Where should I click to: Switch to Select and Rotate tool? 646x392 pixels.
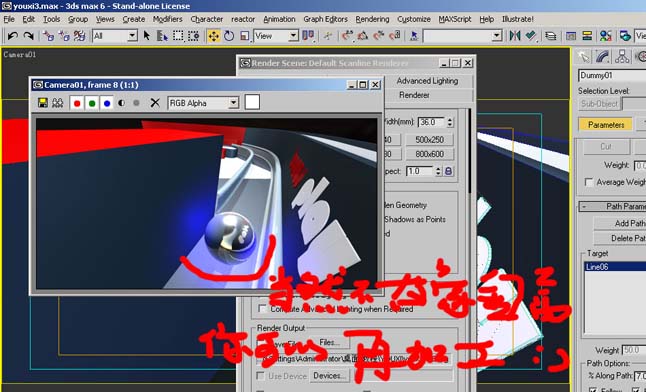tap(229, 36)
